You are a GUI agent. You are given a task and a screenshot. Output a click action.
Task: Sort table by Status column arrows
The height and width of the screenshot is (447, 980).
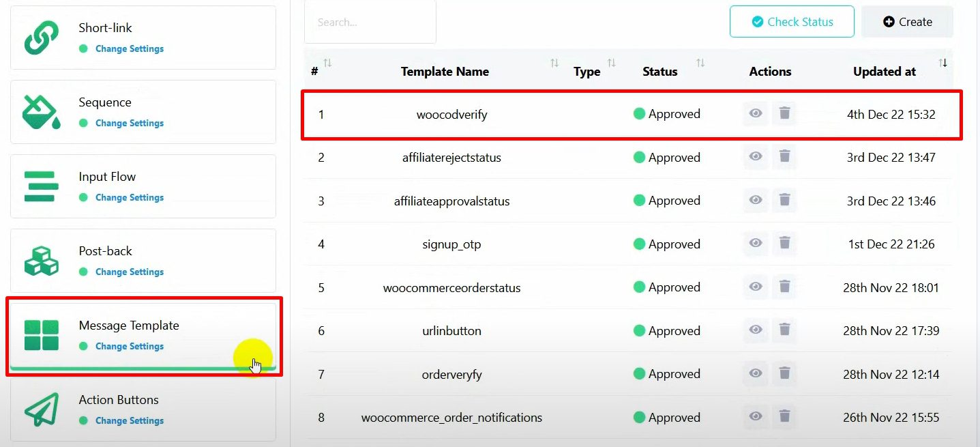coord(700,63)
